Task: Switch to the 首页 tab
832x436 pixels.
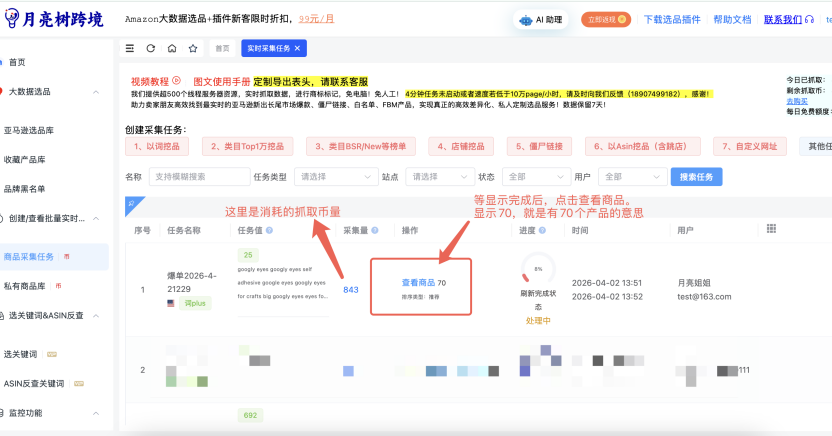Action: pyautogui.click(x=223, y=48)
